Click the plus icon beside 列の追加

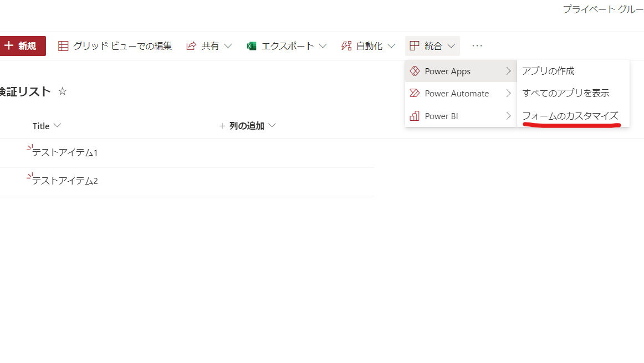tap(222, 126)
